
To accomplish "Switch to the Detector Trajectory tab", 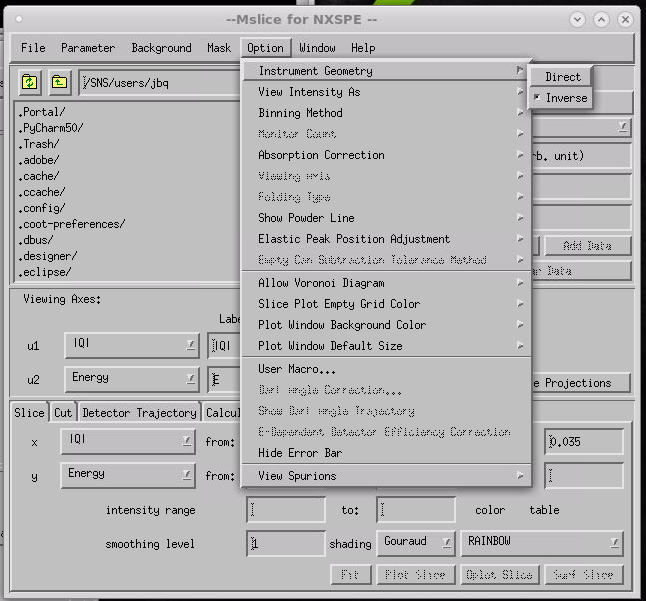I will click(139, 413).
